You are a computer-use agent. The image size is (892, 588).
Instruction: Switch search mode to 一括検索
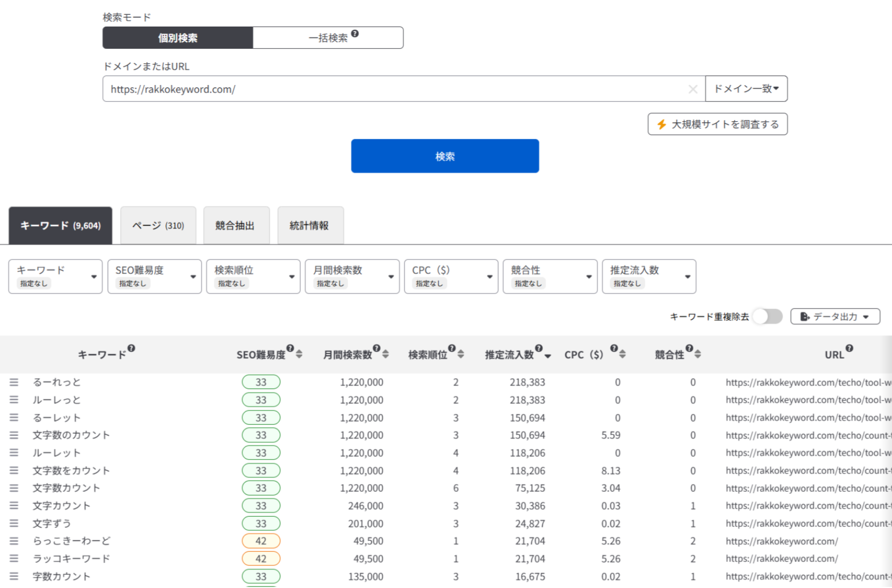pos(327,38)
